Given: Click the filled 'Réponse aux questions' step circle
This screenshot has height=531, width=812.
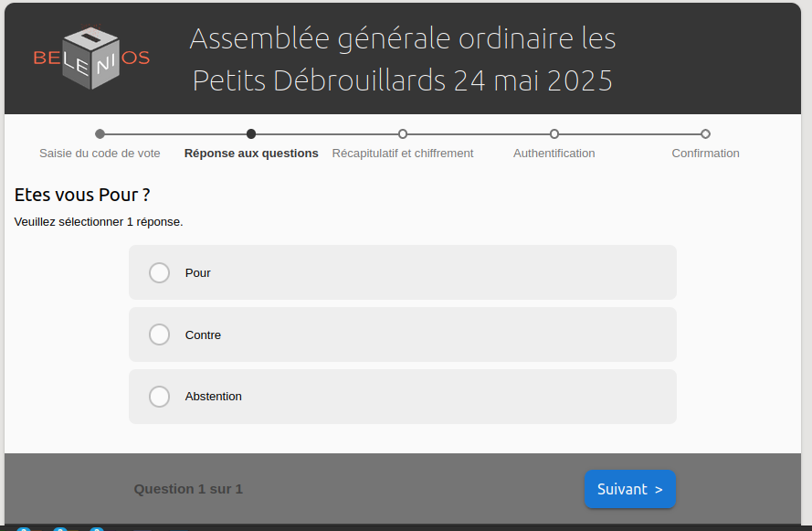Looking at the screenshot, I should pyautogui.click(x=251, y=134).
